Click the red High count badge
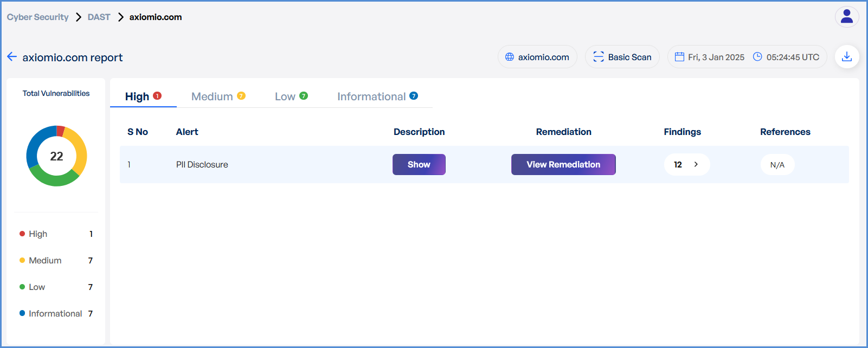This screenshot has width=868, height=348. [x=157, y=96]
